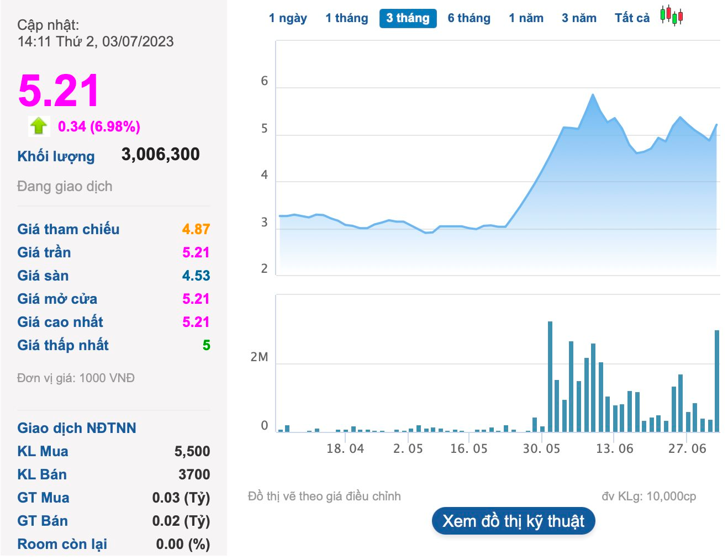Select the KL Mua value 5,500
Viewport: 728px width, 560px height.
click(x=192, y=451)
